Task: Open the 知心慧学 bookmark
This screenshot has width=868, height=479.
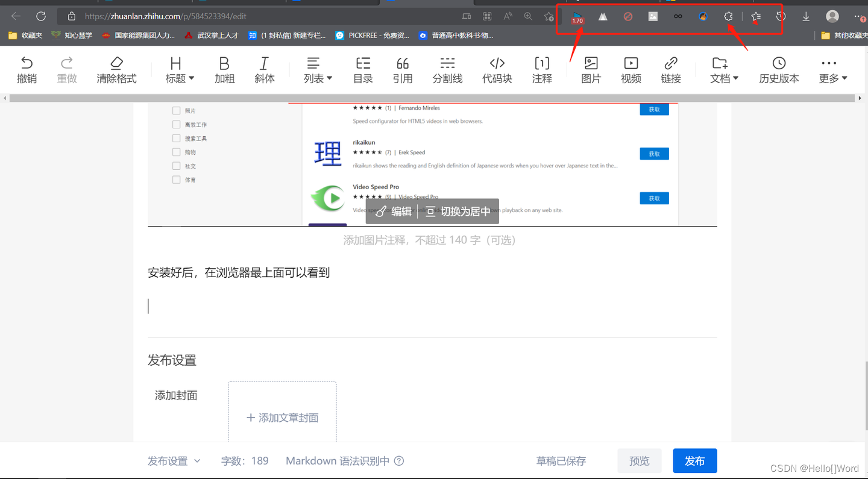Action: tap(72, 36)
